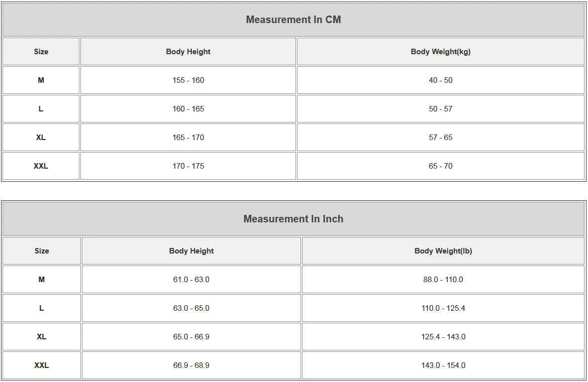Click the "61.0 - 63.0" height cell

tap(191, 280)
